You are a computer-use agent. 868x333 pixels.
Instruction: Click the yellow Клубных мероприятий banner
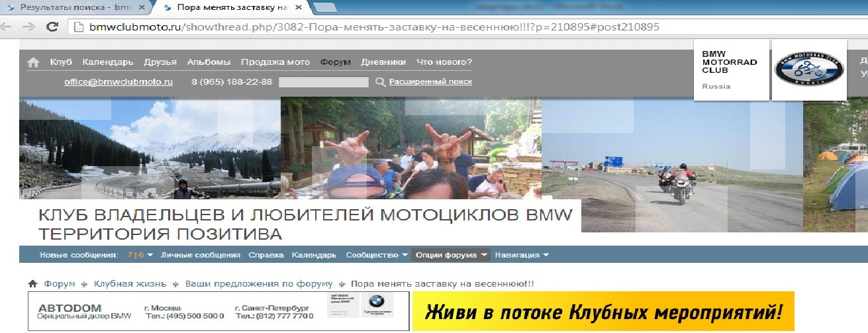pyautogui.click(x=603, y=311)
